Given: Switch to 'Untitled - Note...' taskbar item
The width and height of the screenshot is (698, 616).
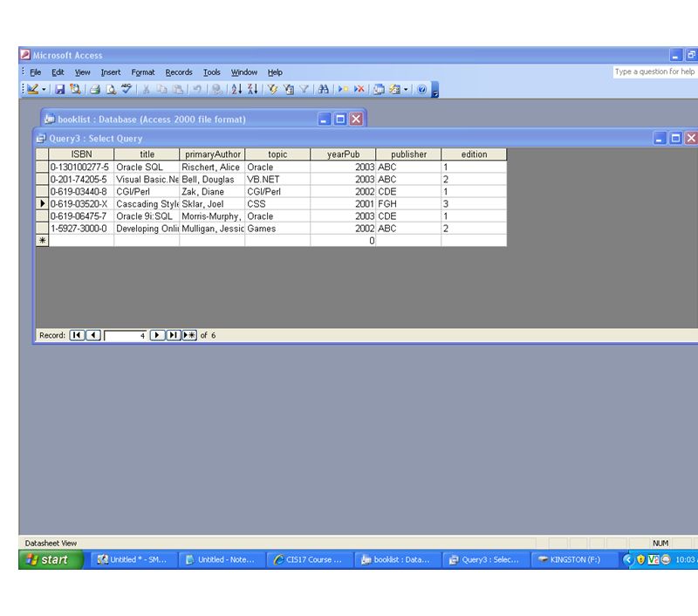Looking at the screenshot, I should (x=222, y=559).
